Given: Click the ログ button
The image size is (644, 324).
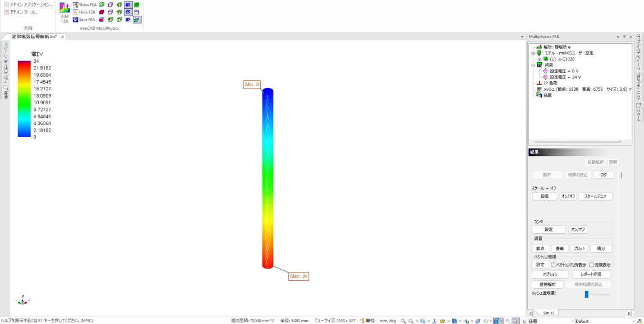Looking at the screenshot, I should (x=604, y=174).
